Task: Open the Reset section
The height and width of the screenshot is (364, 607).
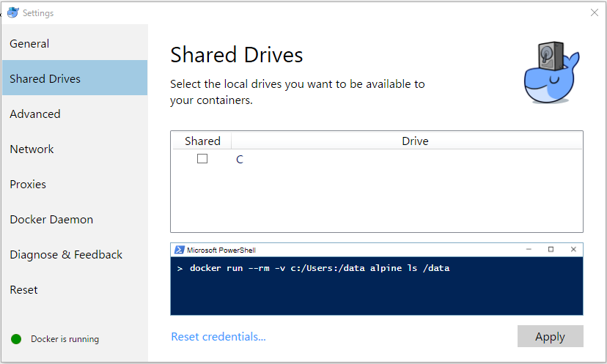Action: [74, 290]
